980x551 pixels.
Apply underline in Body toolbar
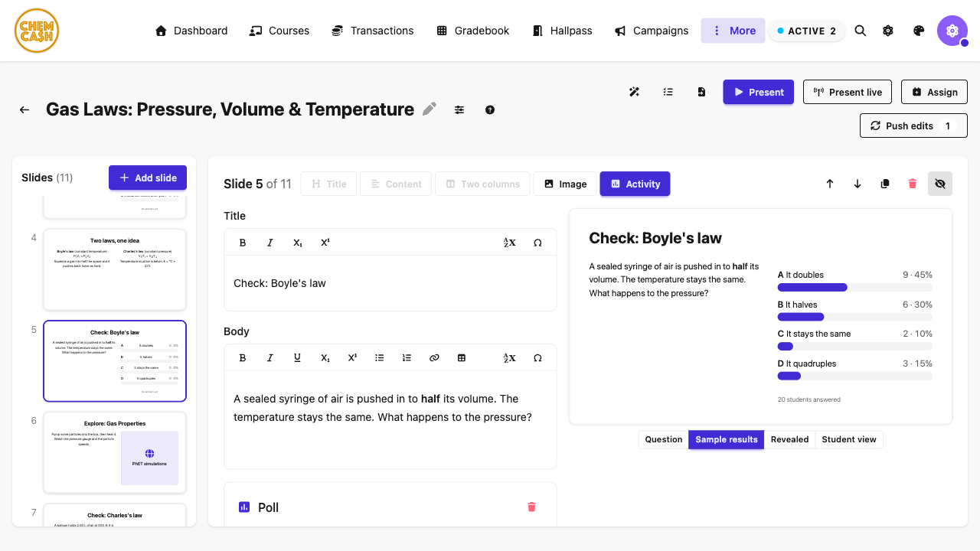click(x=298, y=357)
